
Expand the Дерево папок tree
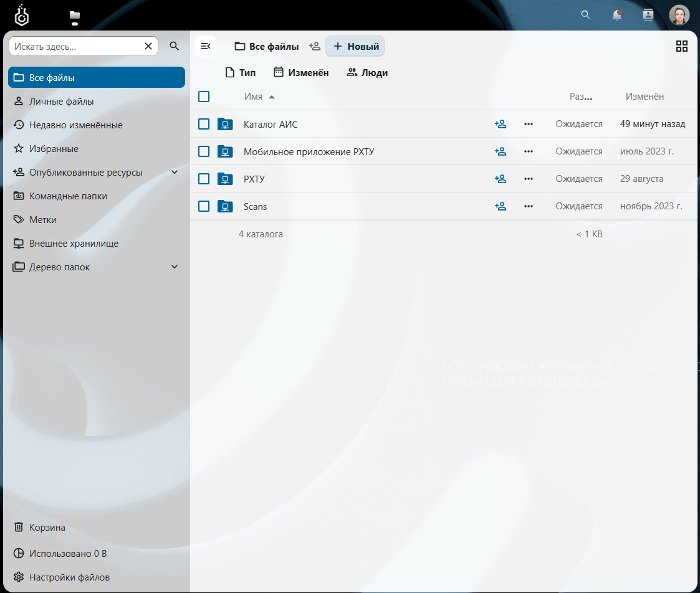click(175, 267)
